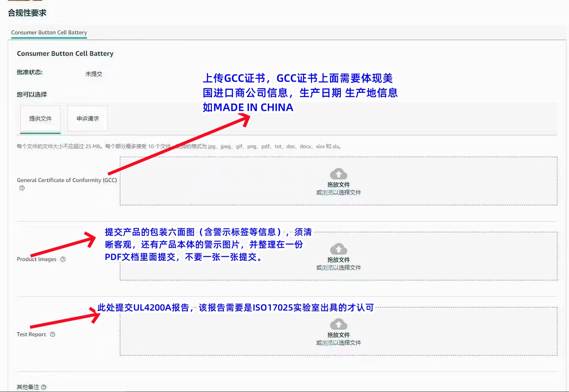Click the help icon beside Product Images

[x=63, y=259]
